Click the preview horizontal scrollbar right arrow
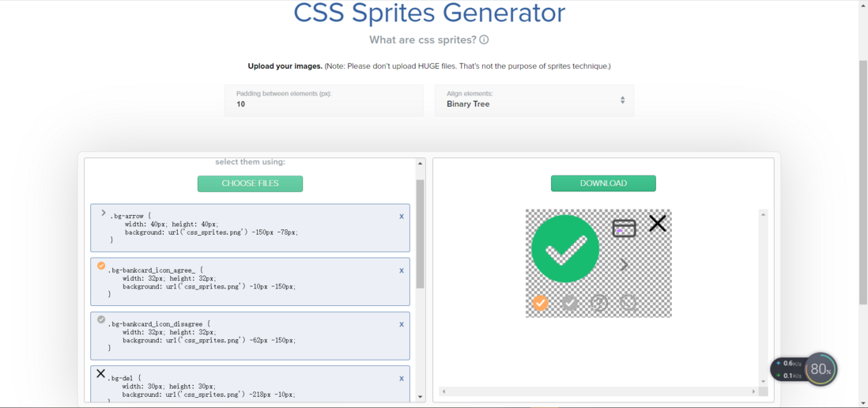This screenshot has height=408, width=868. (753, 391)
